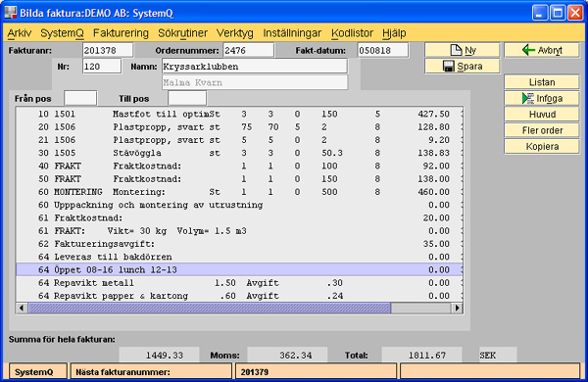Minimize the Bilda faktura window
Viewport: 588px width, 382px height.
coord(540,13)
